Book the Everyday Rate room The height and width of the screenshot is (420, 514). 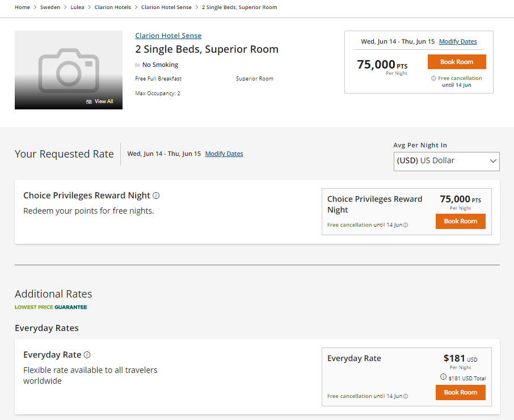tap(460, 392)
